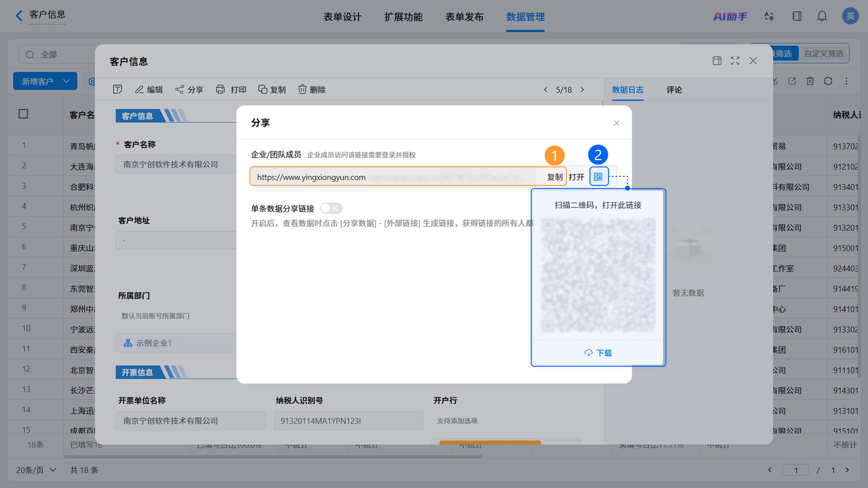The height and width of the screenshot is (488, 868).
Task: Click the layout split icon in record dialog
Action: [717, 61]
